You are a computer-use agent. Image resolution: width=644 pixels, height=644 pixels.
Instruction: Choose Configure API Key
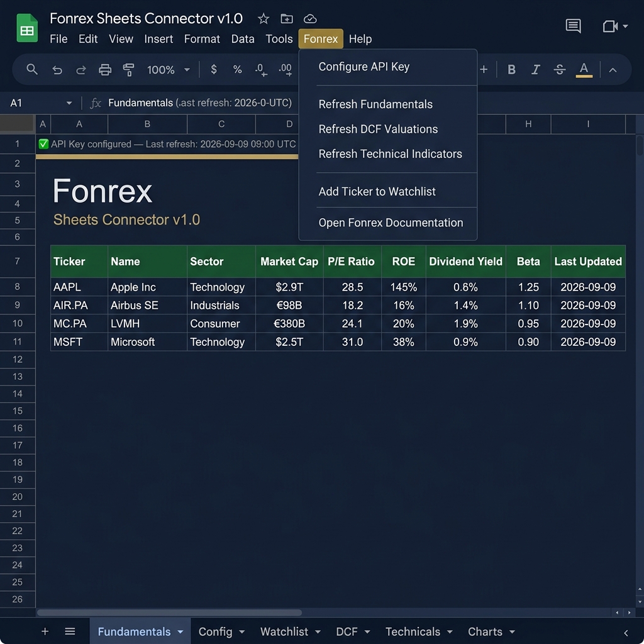(388, 67)
